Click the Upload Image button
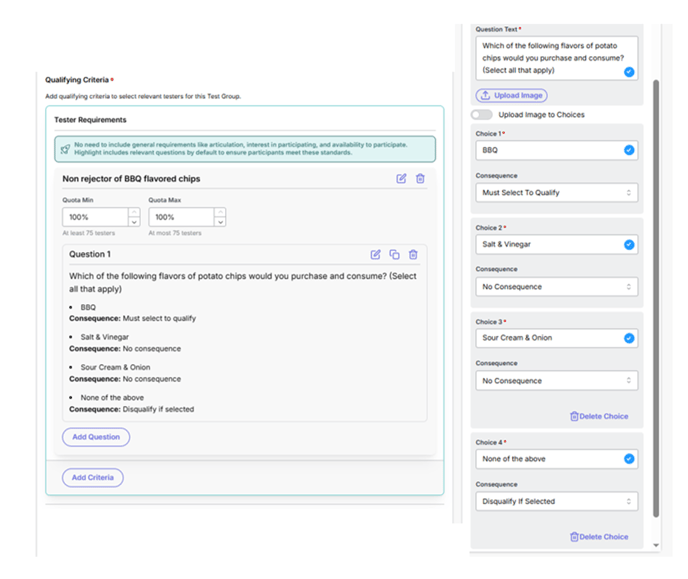This screenshot has height=579, width=688. [512, 95]
